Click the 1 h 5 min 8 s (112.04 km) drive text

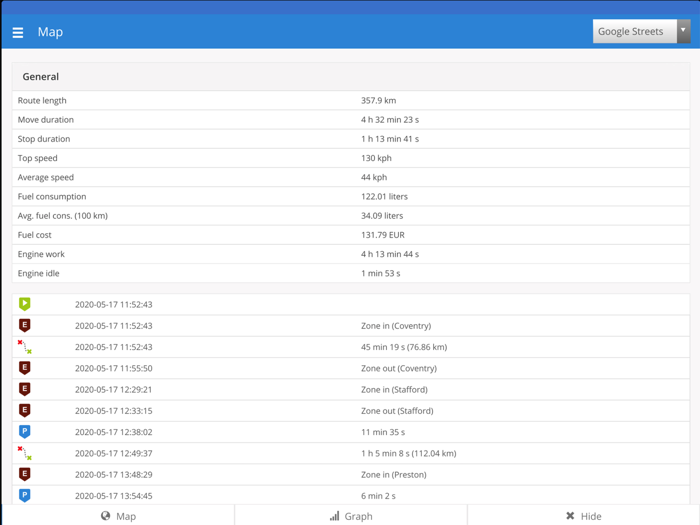pyautogui.click(x=408, y=454)
